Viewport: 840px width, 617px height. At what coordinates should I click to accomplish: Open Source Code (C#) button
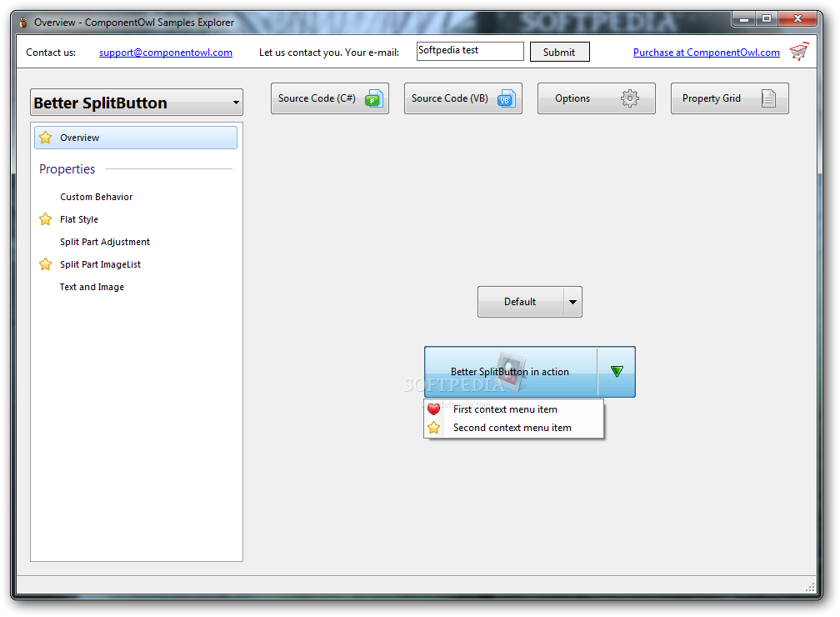330,98
